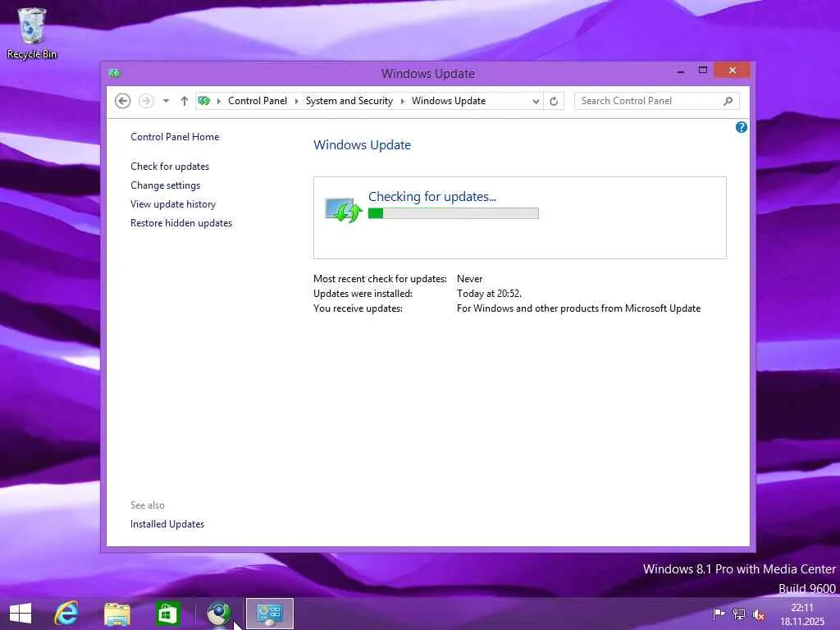
Task: Click Check for updates link
Action: [x=170, y=166]
